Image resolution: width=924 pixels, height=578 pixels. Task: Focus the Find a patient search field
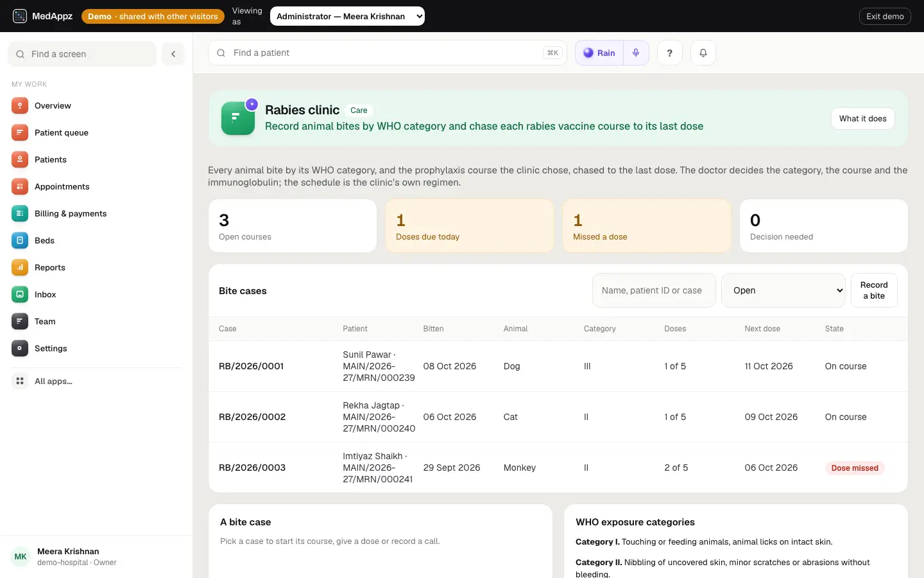(388, 53)
